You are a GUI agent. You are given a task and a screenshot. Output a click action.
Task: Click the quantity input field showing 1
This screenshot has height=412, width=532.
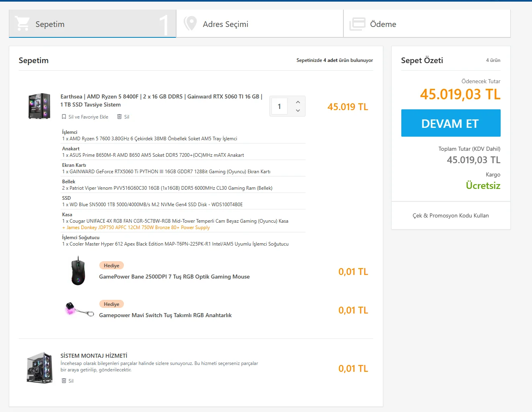279,107
